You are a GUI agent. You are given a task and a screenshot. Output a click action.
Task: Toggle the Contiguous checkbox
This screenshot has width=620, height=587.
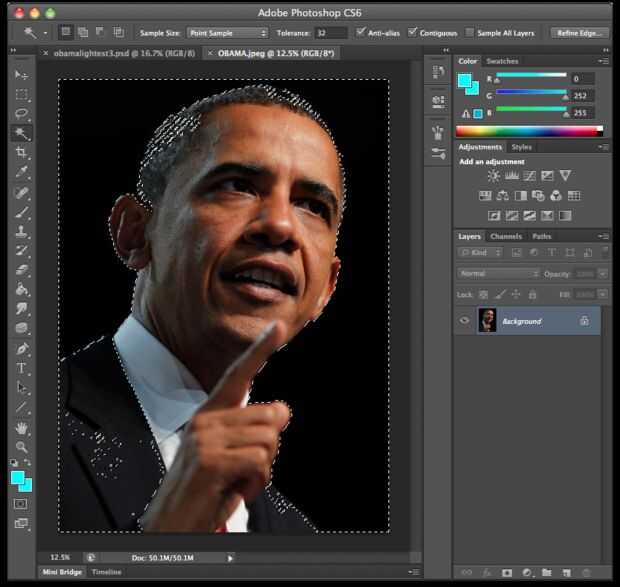(412, 32)
